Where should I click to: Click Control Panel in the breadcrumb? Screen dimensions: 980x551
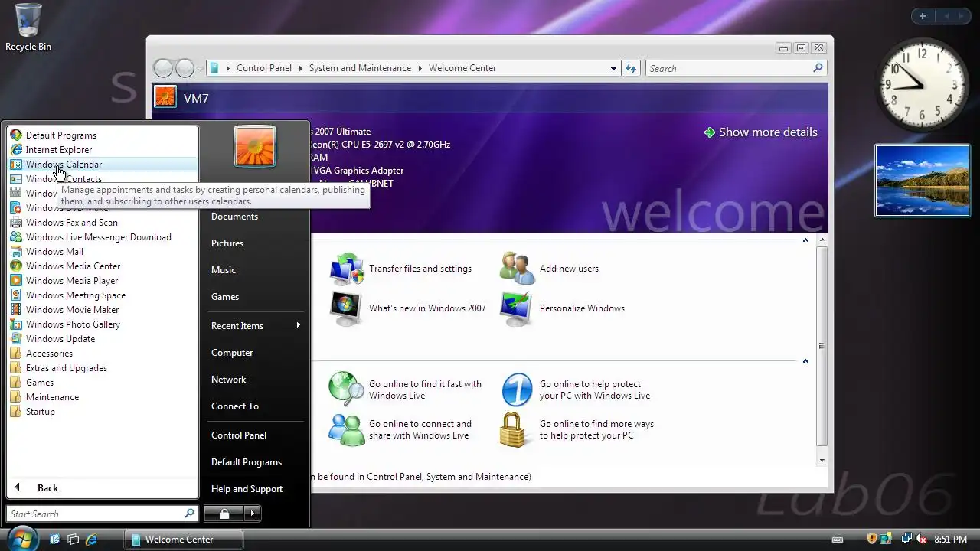[264, 68]
